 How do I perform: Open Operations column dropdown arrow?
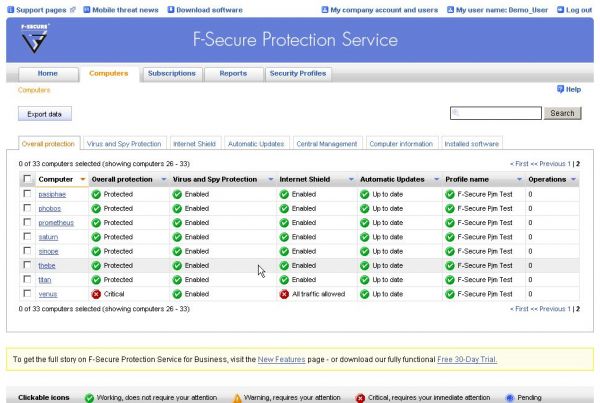click(573, 179)
